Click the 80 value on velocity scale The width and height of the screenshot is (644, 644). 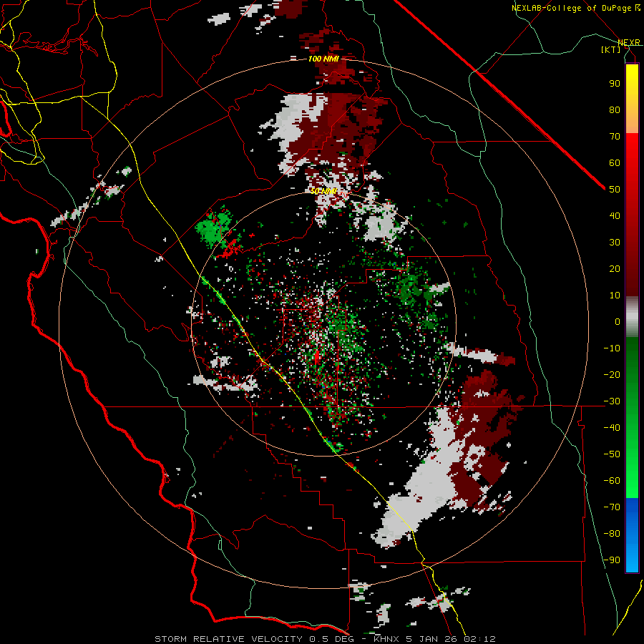coord(615,109)
